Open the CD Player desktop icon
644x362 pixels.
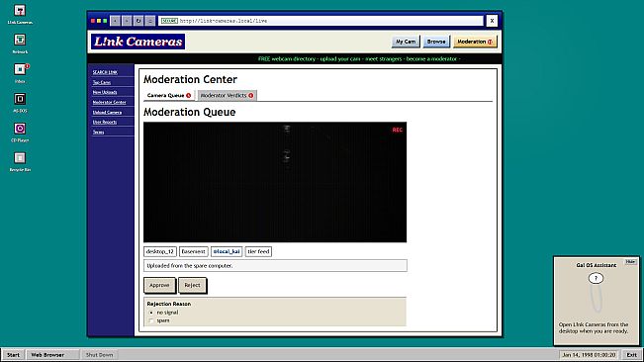[20, 132]
